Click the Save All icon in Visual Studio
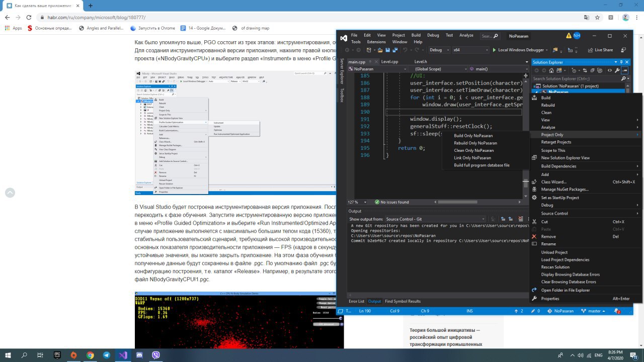Image resolution: width=644 pixels, height=362 pixels. [395, 50]
